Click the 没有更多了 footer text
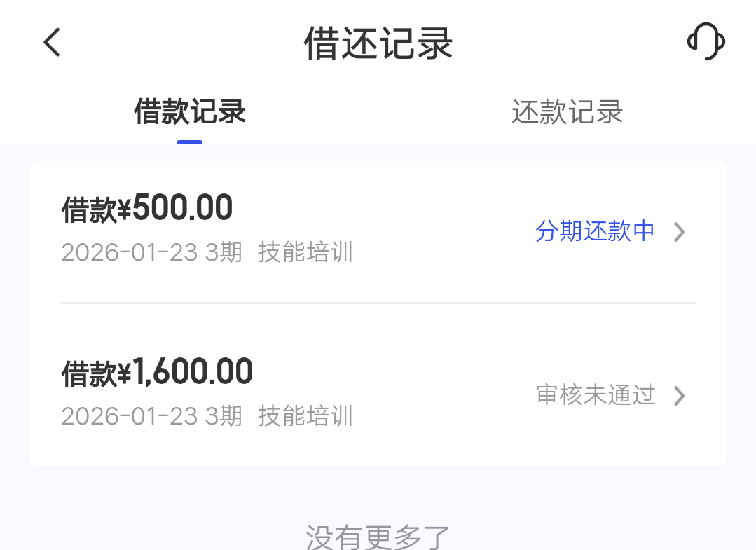Viewport: 756px width, 550px height. click(x=378, y=537)
